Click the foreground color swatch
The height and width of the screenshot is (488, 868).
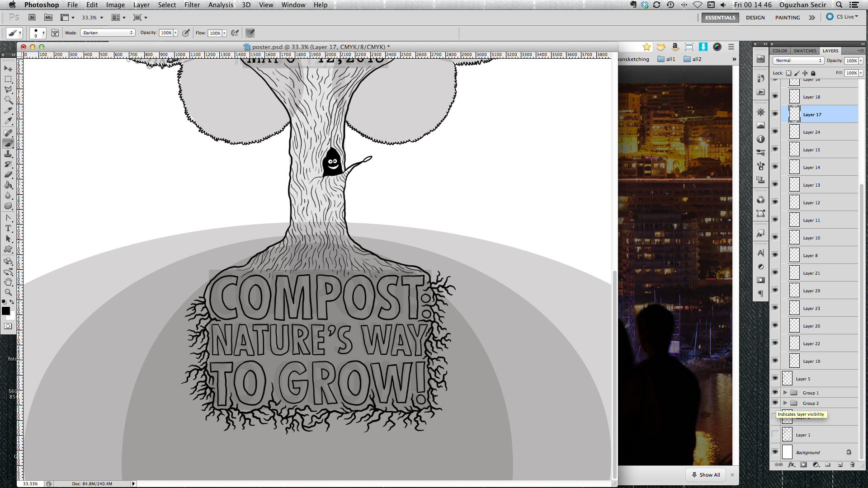(x=6, y=311)
